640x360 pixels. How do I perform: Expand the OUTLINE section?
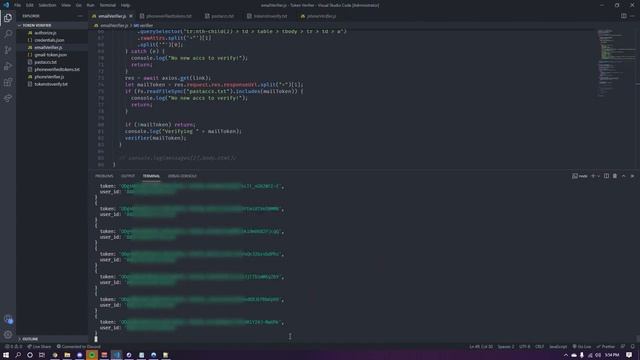point(52,339)
